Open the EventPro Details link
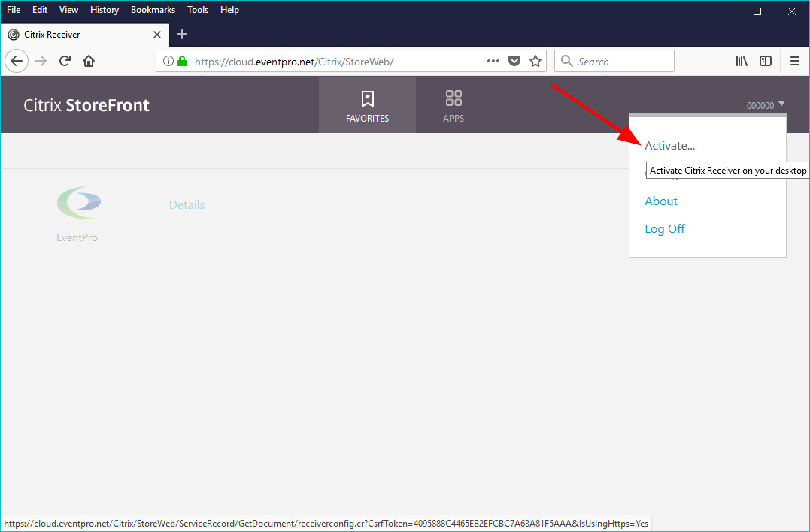Image resolution: width=810 pixels, height=532 pixels. (187, 205)
